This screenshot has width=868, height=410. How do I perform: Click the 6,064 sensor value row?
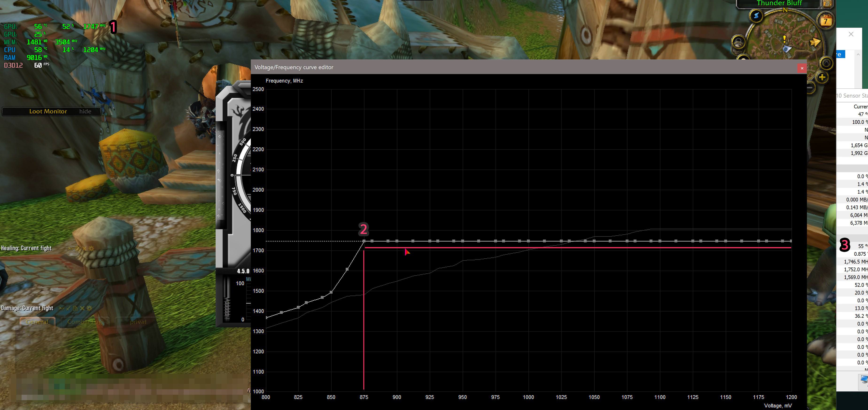[x=852, y=215]
